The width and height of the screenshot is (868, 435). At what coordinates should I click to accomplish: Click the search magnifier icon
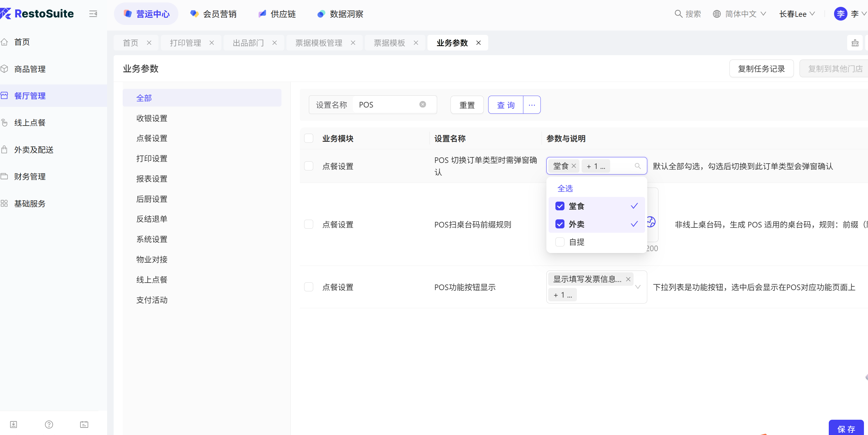(678, 14)
